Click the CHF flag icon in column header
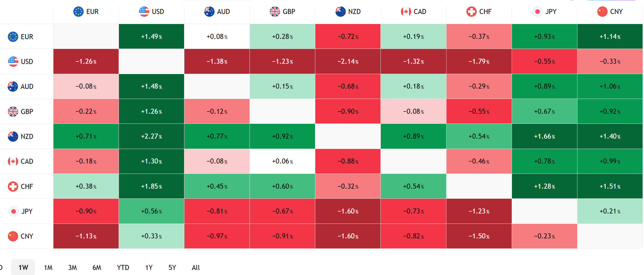This screenshot has height=275, width=644. click(471, 12)
